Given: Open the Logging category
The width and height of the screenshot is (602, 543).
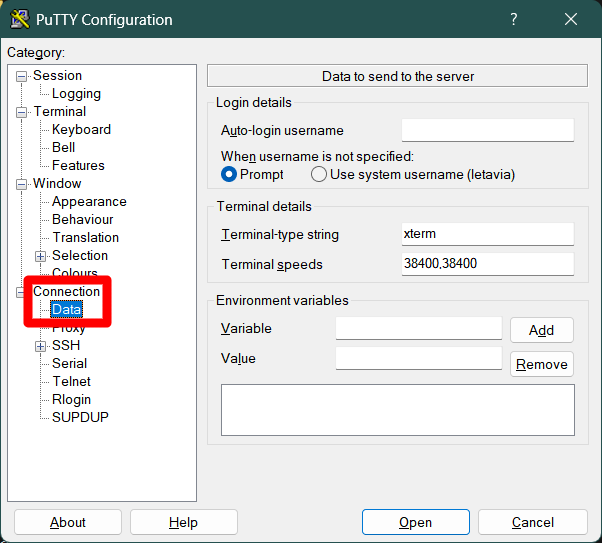Looking at the screenshot, I should 76,94.
